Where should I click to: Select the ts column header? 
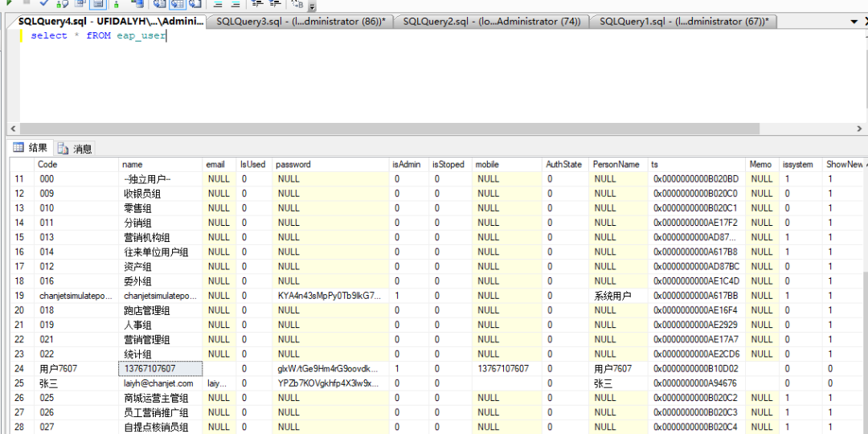pyautogui.click(x=697, y=165)
